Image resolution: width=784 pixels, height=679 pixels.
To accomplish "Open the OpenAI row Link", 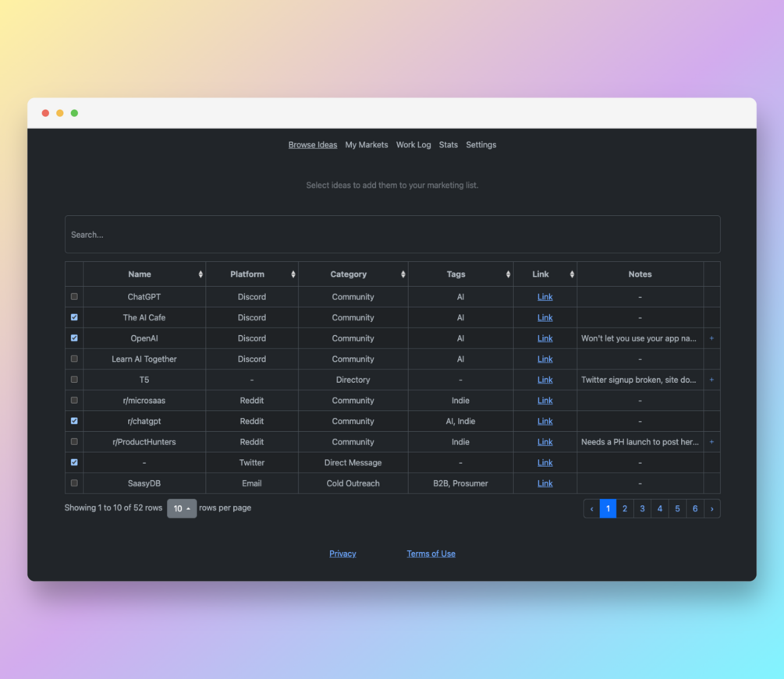I will pyautogui.click(x=545, y=338).
